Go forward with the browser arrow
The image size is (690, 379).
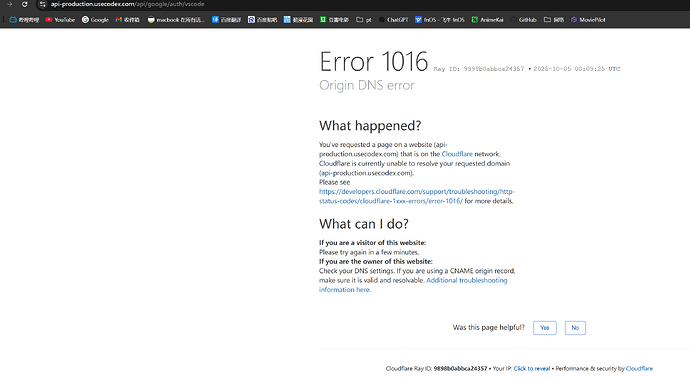point(10,4)
